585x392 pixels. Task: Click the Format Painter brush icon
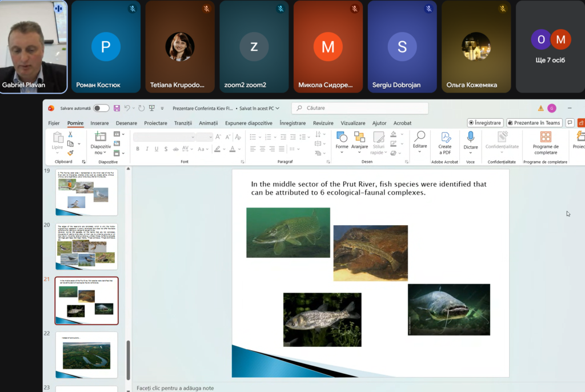[x=70, y=153]
